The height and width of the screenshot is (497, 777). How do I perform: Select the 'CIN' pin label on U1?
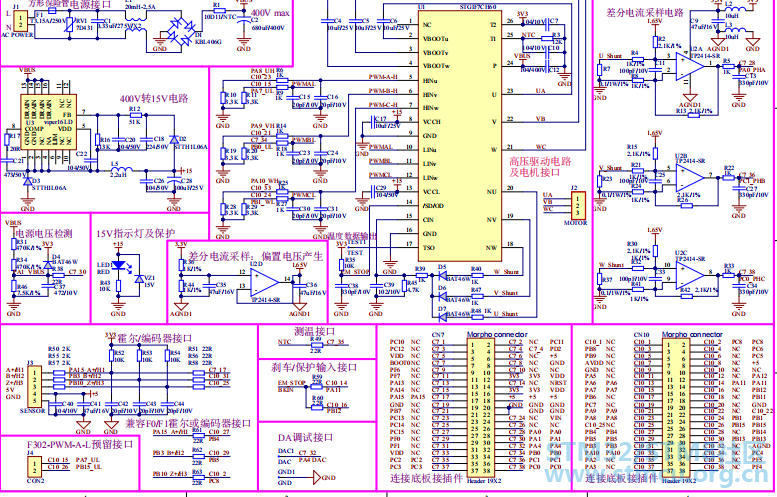[428, 220]
